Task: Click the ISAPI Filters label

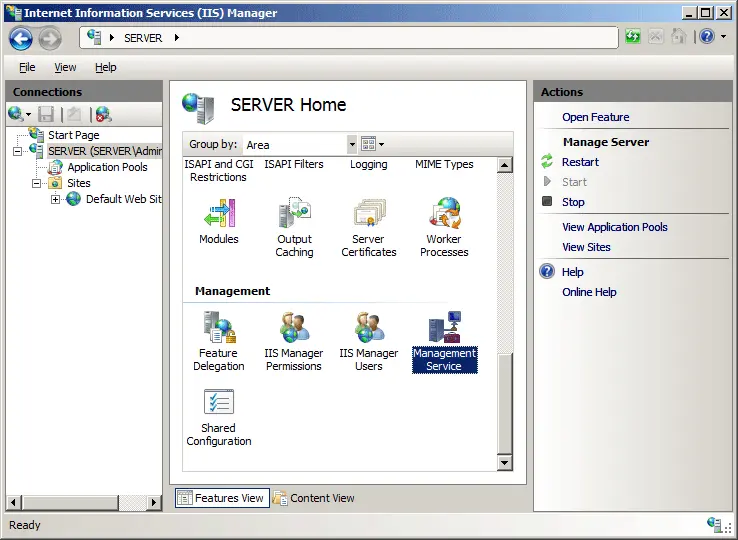Action: (x=294, y=164)
